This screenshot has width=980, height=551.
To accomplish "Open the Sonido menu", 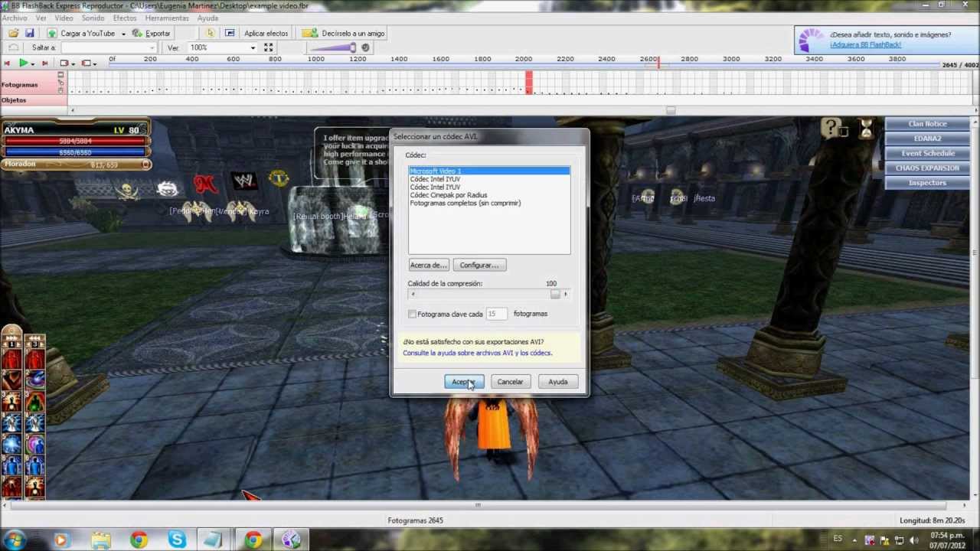I will pos(93,18).
